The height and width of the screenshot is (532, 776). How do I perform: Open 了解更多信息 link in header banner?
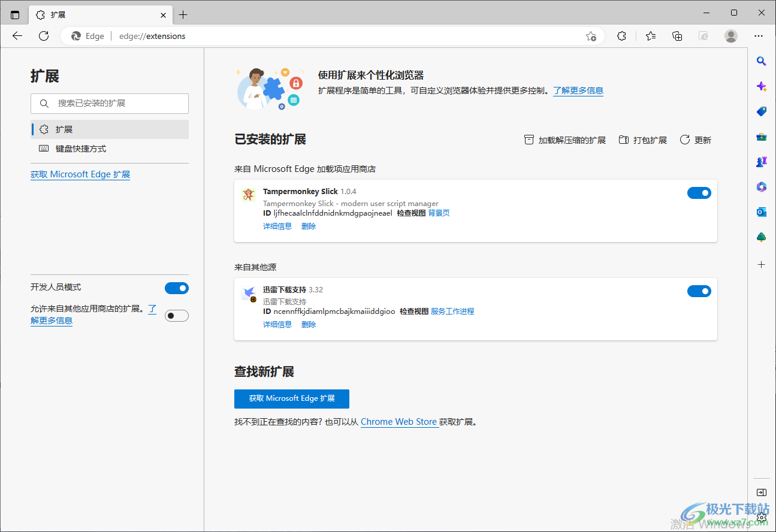click(x=578, y=90)
